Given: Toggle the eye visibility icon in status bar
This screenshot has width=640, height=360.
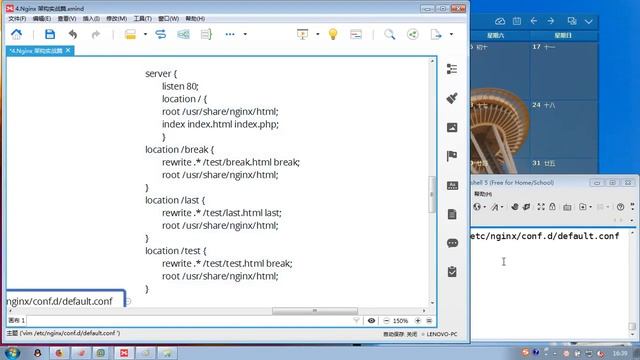Looking at the screenshot, I should click(371, 321).
